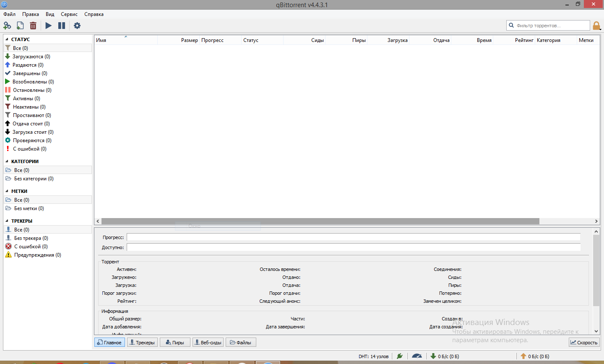Viewport: 604px width, 364px height.
Task: Switch to the Главное tab
Action: 109,343
